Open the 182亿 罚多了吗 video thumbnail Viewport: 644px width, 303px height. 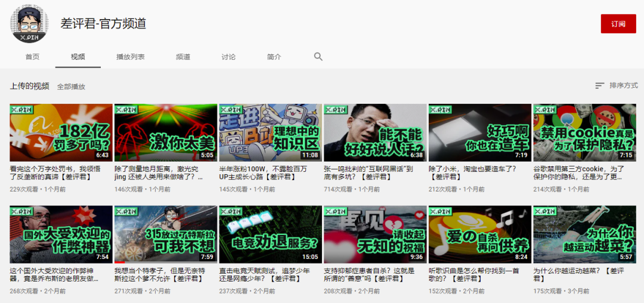coord(61,132)
